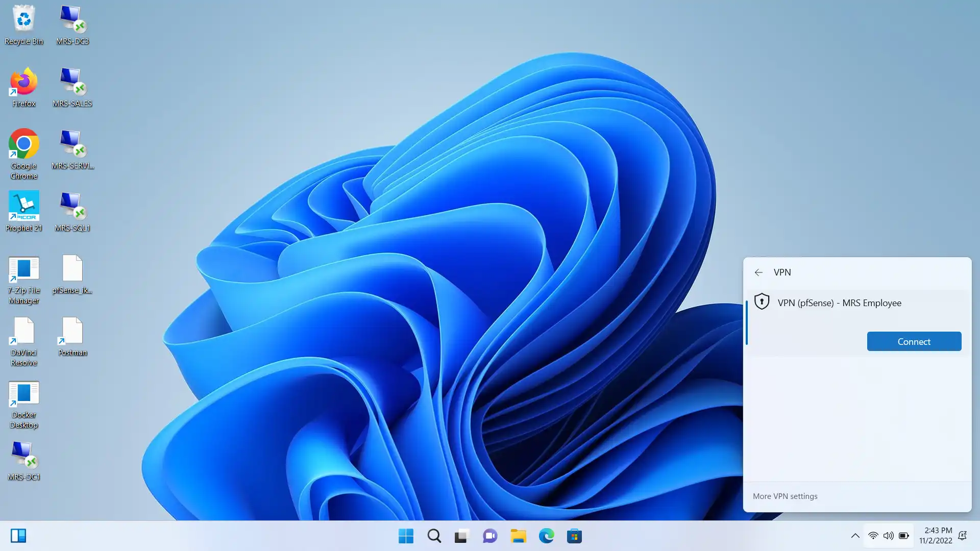This screenshot has height=551, width=980.
Task: Open More VPN settings link
Action: pos(785,496)
